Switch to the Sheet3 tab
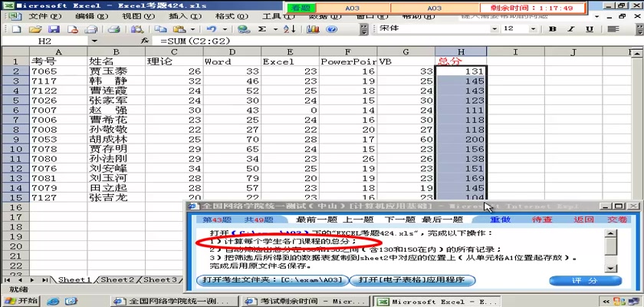Image resolution: width=644 pixels, height=307 pixels. pos(160,279)
